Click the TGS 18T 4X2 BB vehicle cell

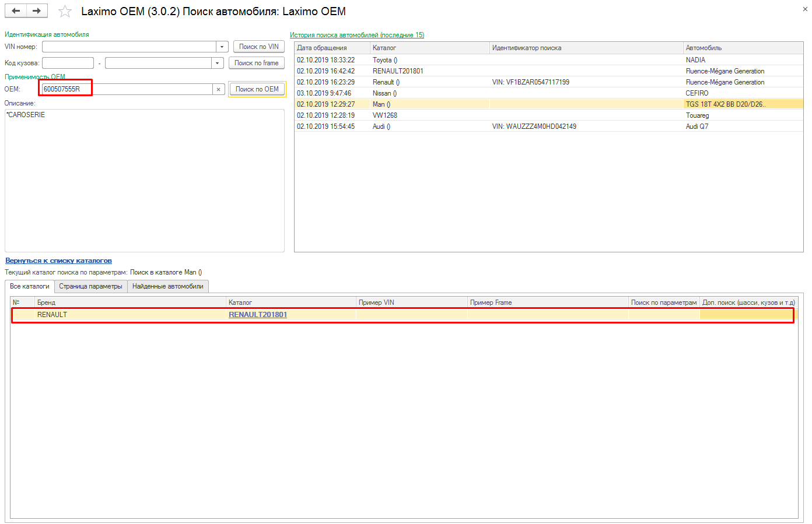pos(743,104)
